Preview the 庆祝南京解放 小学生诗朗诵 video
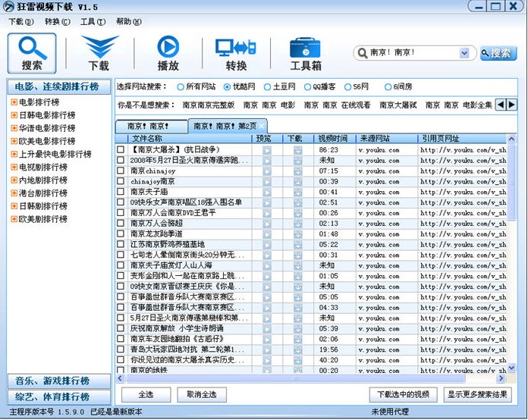Screen dimensions: 528x420 tap(267, 329)
